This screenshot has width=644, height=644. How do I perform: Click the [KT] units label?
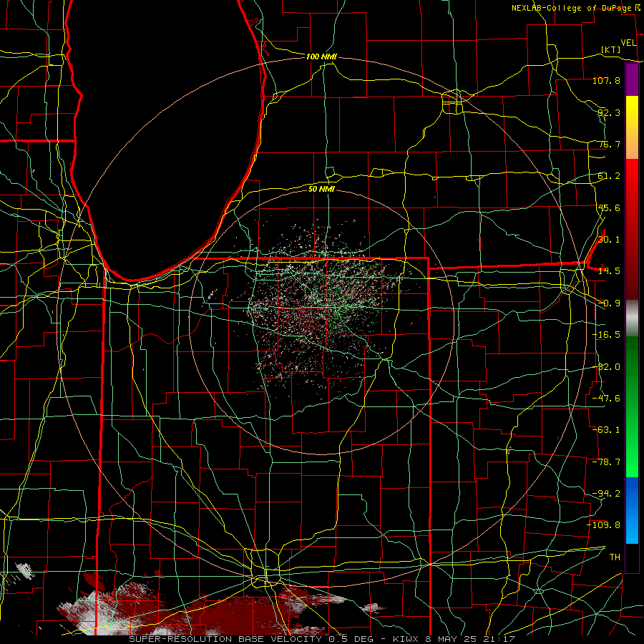click(611, 49)
